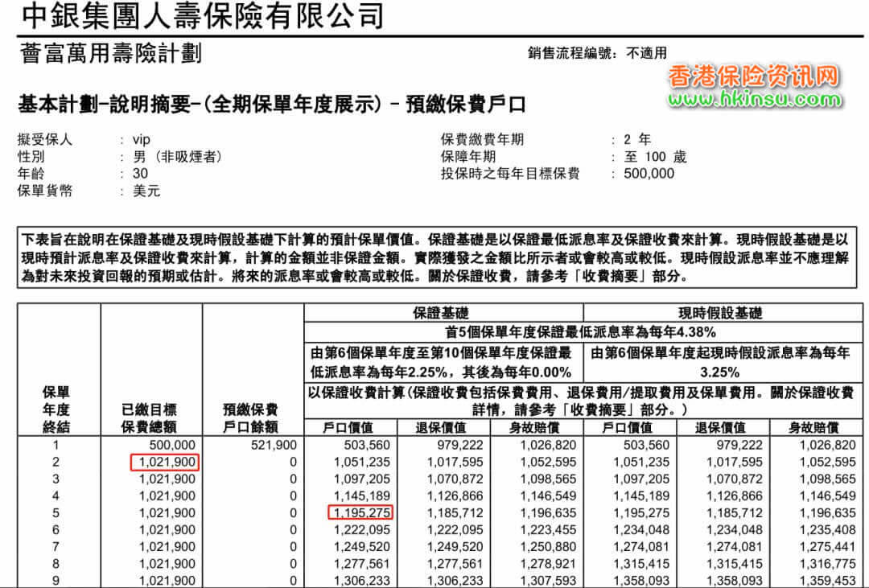Click the 銷售流程編號 label
869x588 pixels.
[571, 53]
